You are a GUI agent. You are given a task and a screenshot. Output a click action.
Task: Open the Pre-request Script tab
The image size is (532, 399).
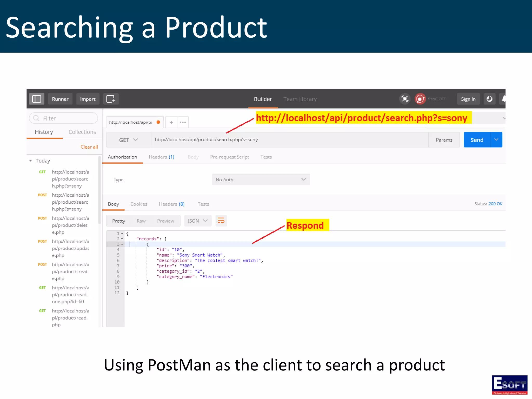(230, 157)
